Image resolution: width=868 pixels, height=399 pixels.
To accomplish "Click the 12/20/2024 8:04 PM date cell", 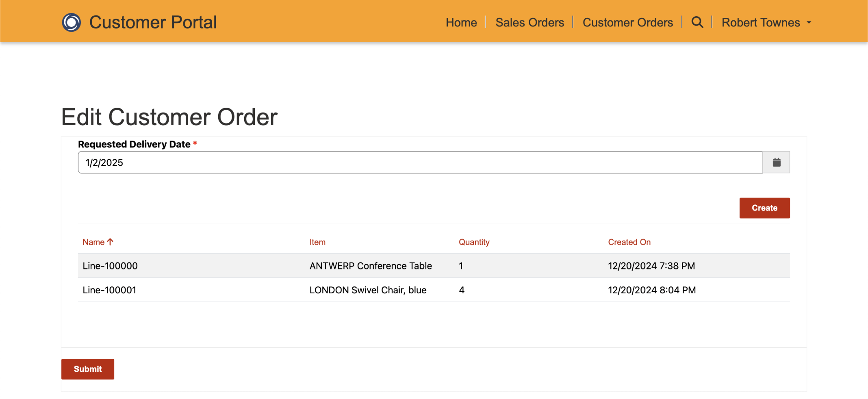I will (652, 290).
